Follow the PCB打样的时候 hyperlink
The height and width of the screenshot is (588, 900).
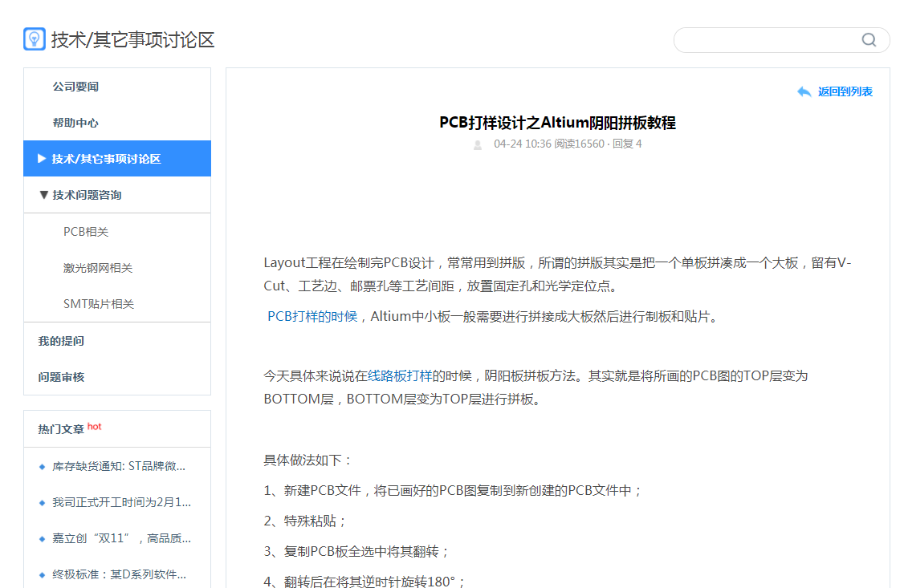point(312,317)
